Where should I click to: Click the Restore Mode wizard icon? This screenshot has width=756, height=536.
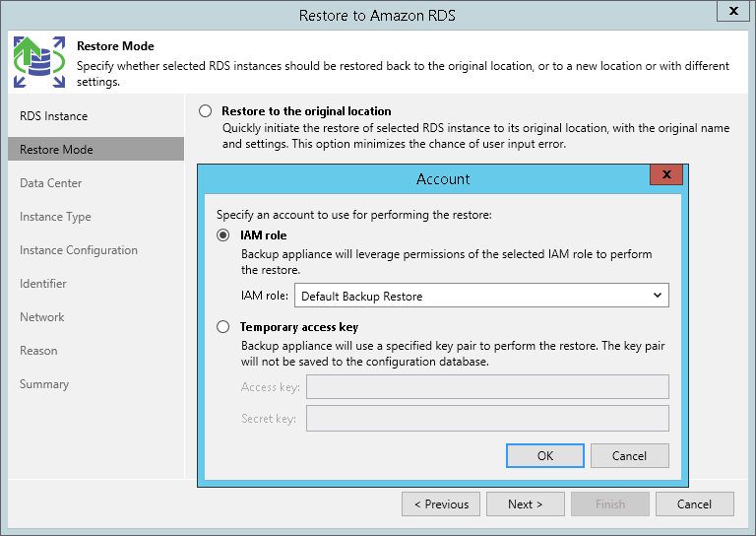click(39, 62)
